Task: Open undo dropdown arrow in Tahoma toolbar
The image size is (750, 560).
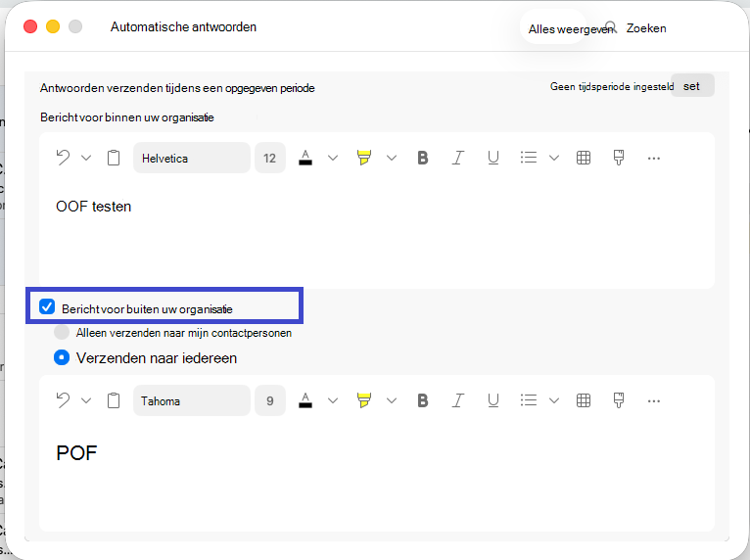Action: 86,400
